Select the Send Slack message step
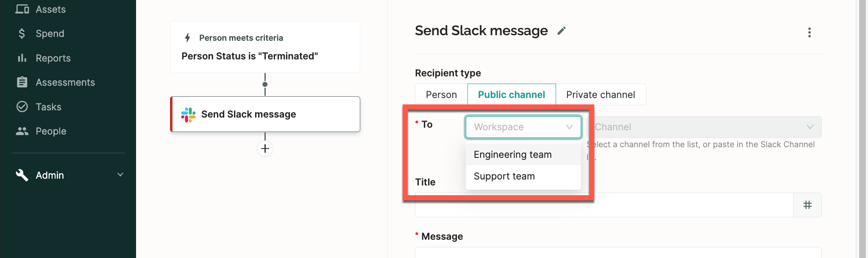 (265, 114)
